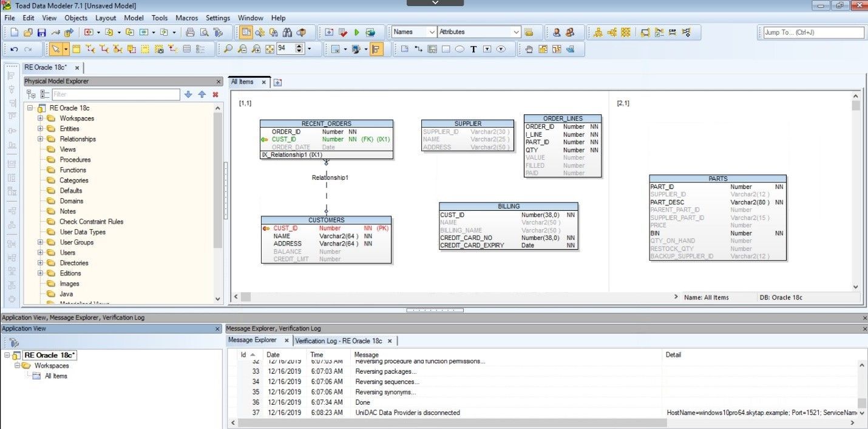The image size is (868, 429).
Task: Select the RECENT_ORDERS entity header
Action: point(327,124)
